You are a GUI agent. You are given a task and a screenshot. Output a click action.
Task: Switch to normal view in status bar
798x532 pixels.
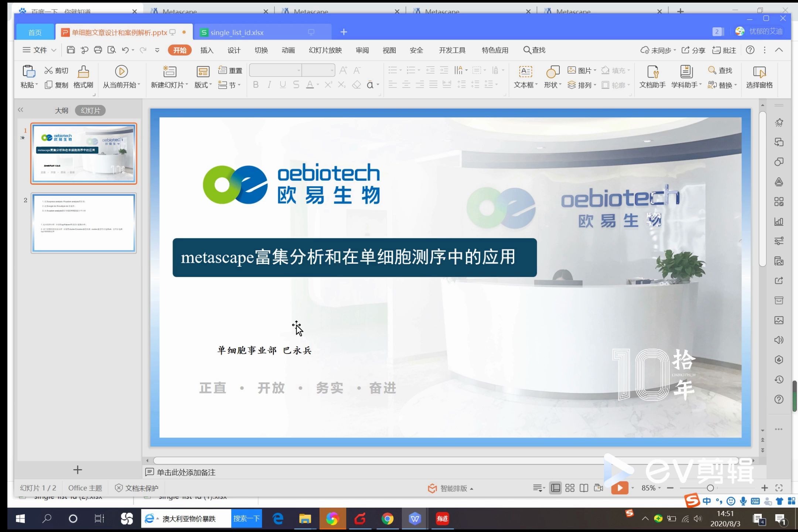pos(555,488)
